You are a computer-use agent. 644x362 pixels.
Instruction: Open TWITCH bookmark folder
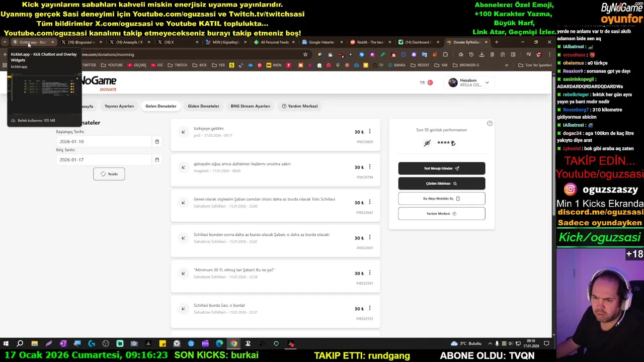click(x=177, y=65)
